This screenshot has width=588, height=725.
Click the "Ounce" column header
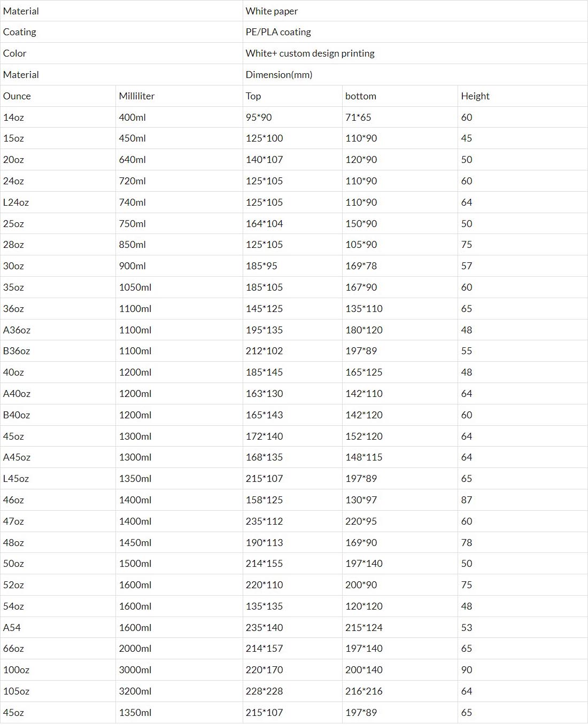(17, 96)
